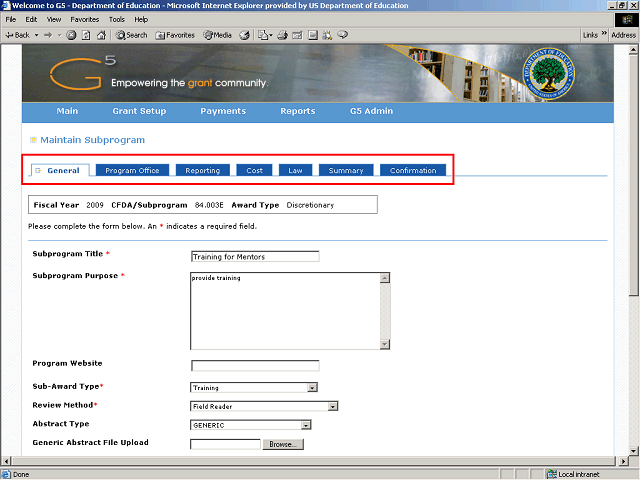This screenshot has width=640, height=480.
Task: Click the page vertical scroll down arrow
Action: tap(633, 451)
